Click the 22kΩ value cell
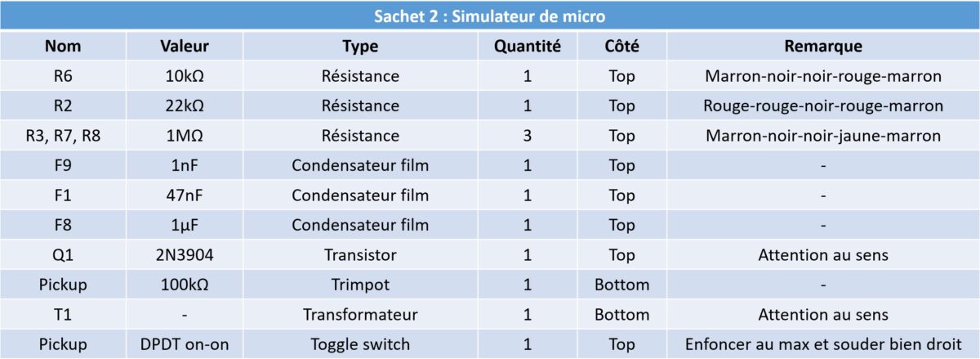Screen dimensions: 980x359 pos(185,106)
